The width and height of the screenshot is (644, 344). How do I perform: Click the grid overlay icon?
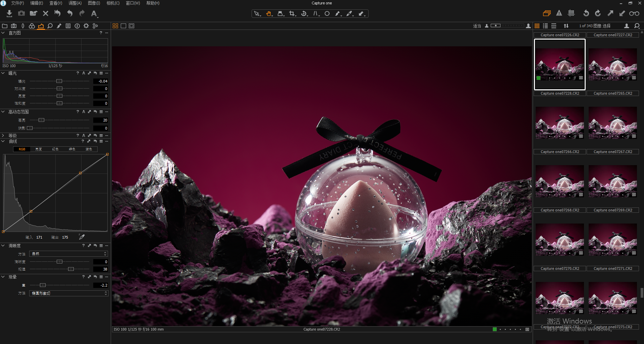pos(571,13)
